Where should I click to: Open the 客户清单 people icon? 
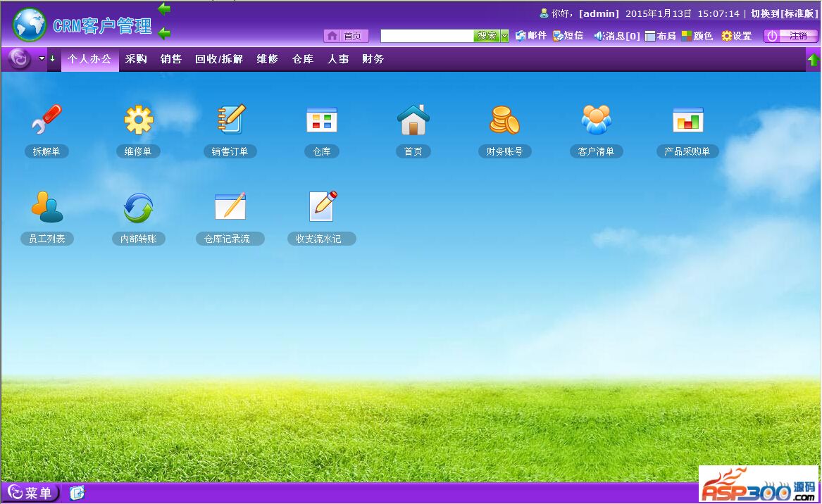pyautogui.click(x=596, y=120)
